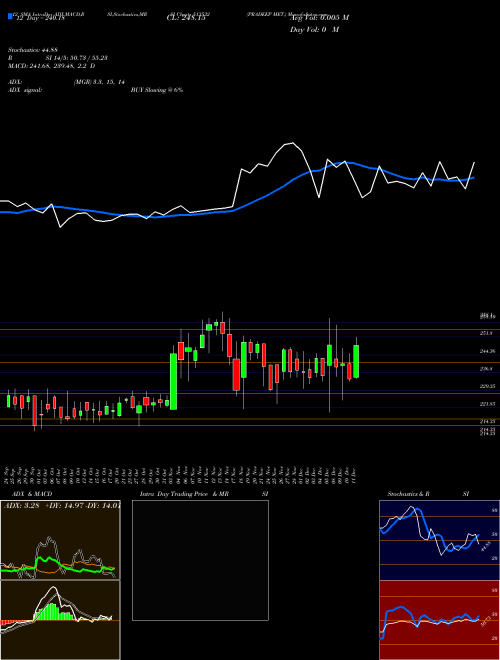
Task: Select the 'BUY Slowing @ 6%' signal text
Action: tap(157, 90)
